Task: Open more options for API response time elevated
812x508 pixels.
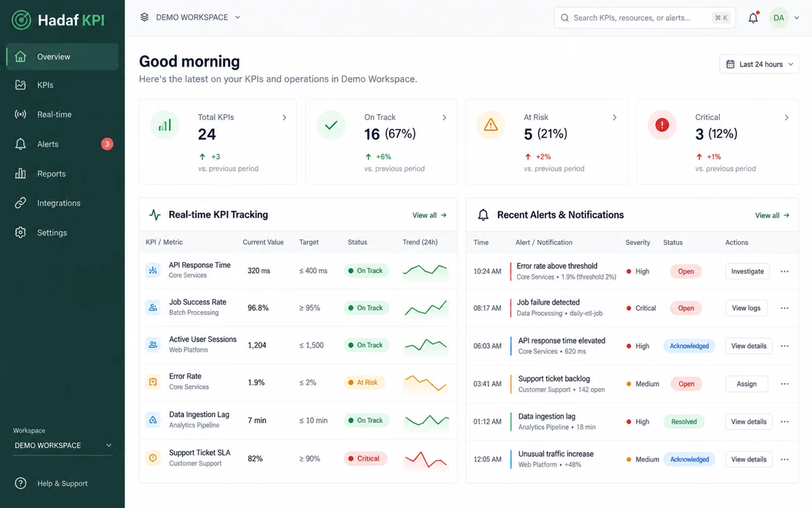Action: [x=785, y=346]
